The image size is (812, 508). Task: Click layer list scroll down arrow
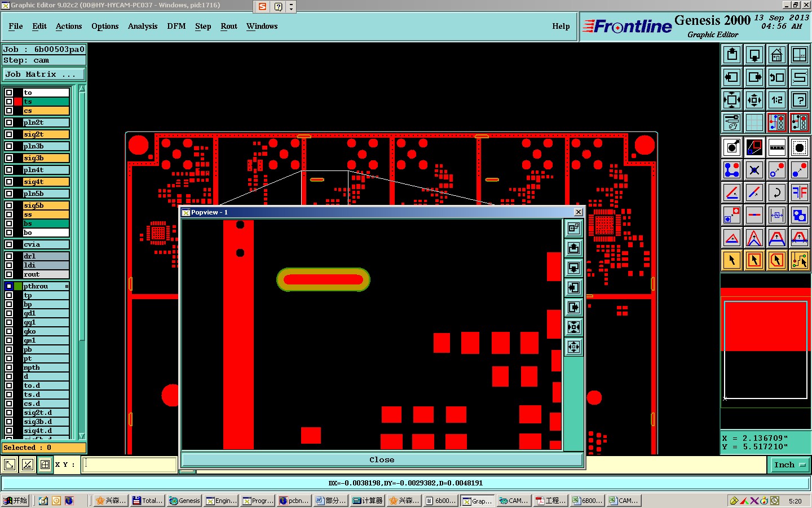[82, 436]
